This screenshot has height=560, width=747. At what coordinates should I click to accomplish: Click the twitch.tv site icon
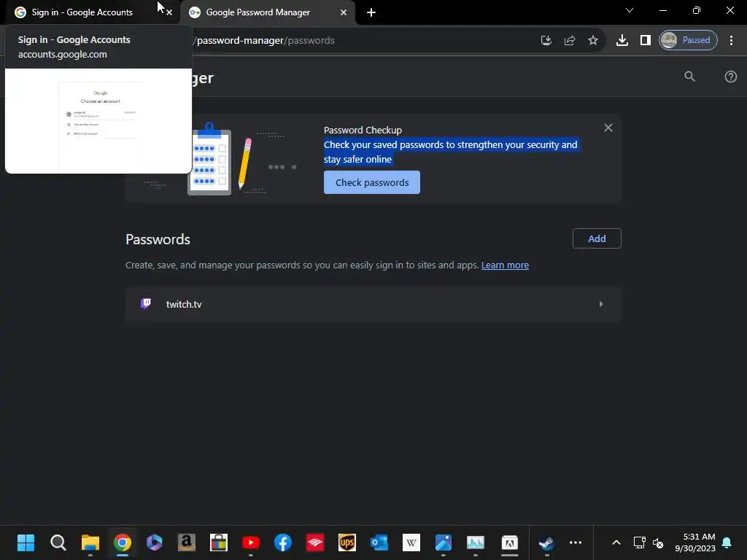pyautogui.click(x=146, y=304)
